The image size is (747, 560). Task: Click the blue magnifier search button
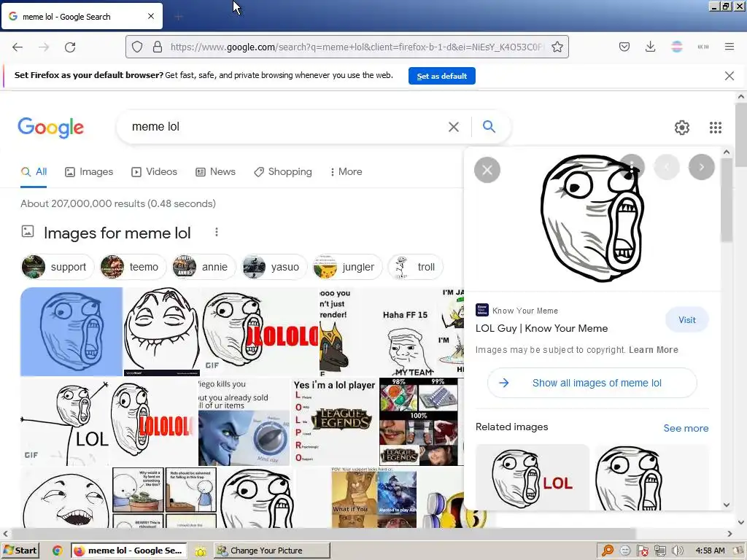pos(489,127)
